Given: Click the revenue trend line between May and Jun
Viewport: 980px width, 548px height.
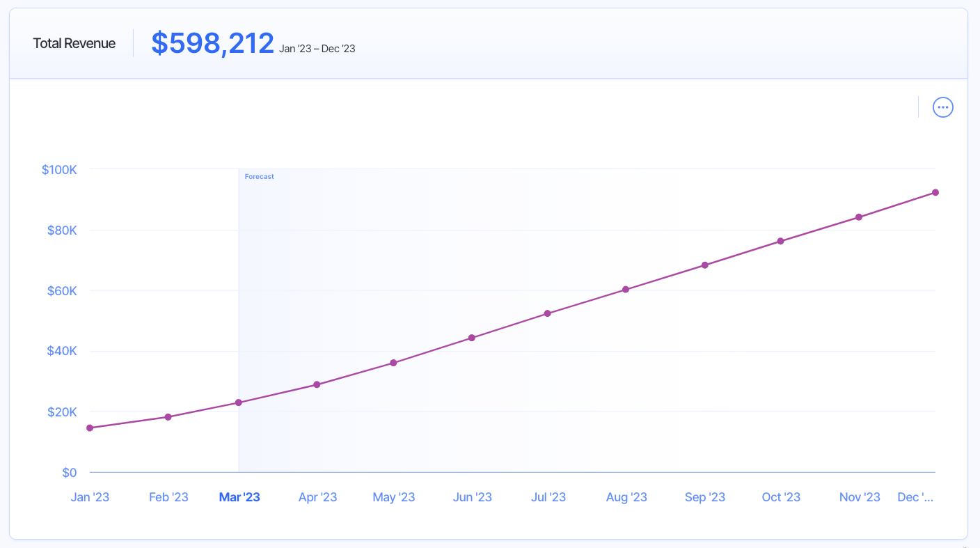Looking at the screenshot, I should [433, 350].
